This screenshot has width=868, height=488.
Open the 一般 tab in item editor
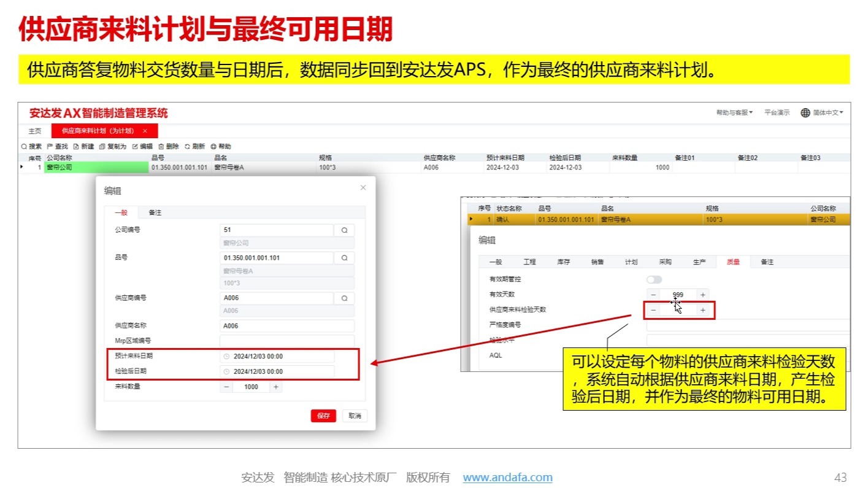coord(496,262)
